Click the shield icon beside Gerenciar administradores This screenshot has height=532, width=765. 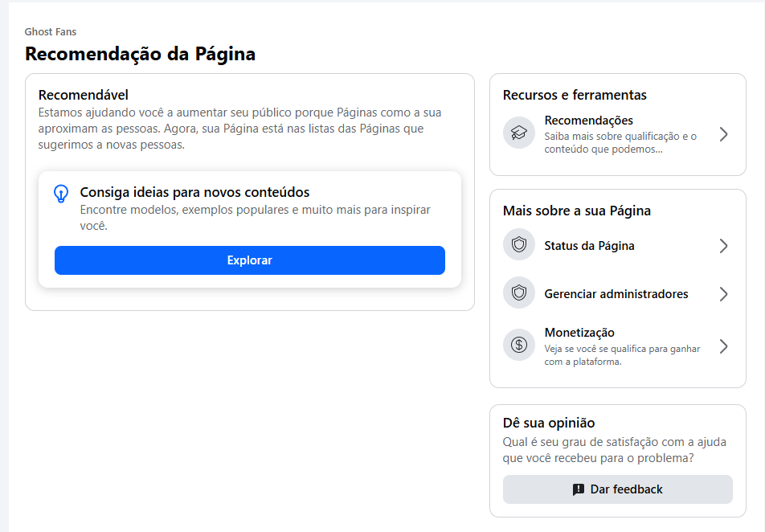pyautogui.click(x=518, y=293)
